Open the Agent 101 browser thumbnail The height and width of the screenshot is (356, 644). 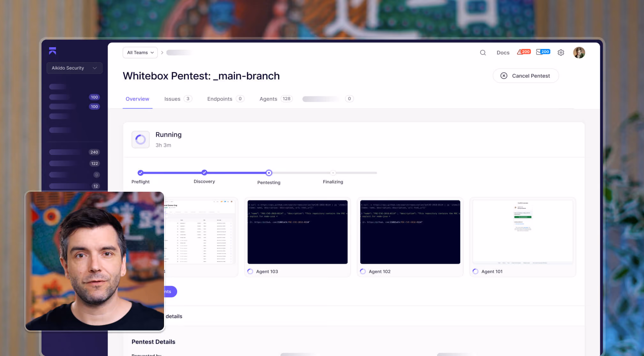523,232
